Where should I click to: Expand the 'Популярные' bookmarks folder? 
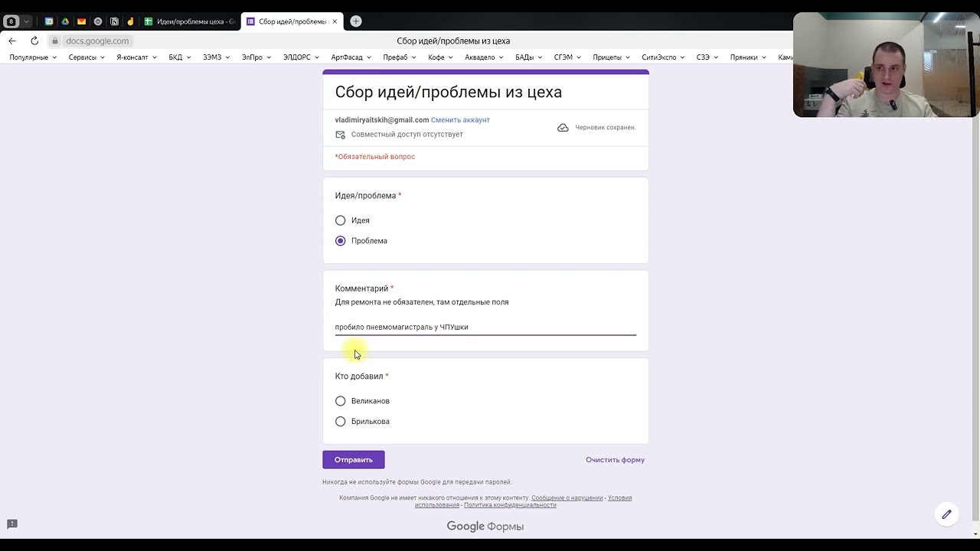coord(33,57)
